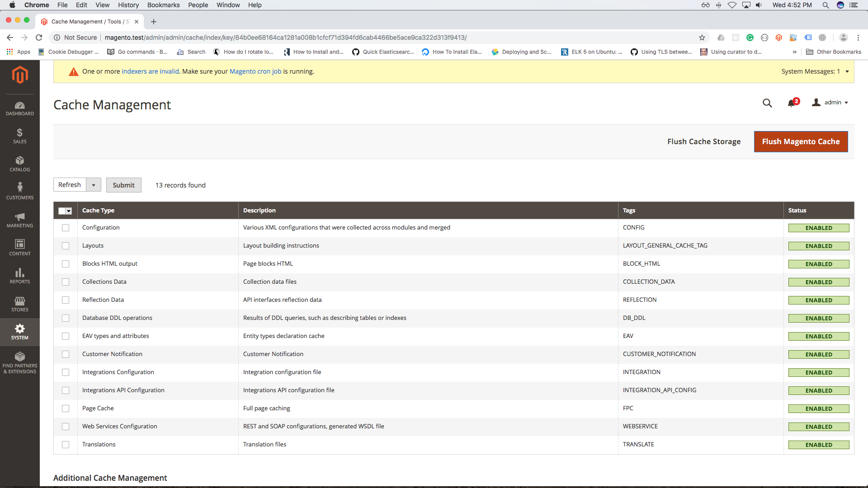868x488 pixels.
Task: Check the Configuration cache type checkbox
Action: [x=66, y=228]
